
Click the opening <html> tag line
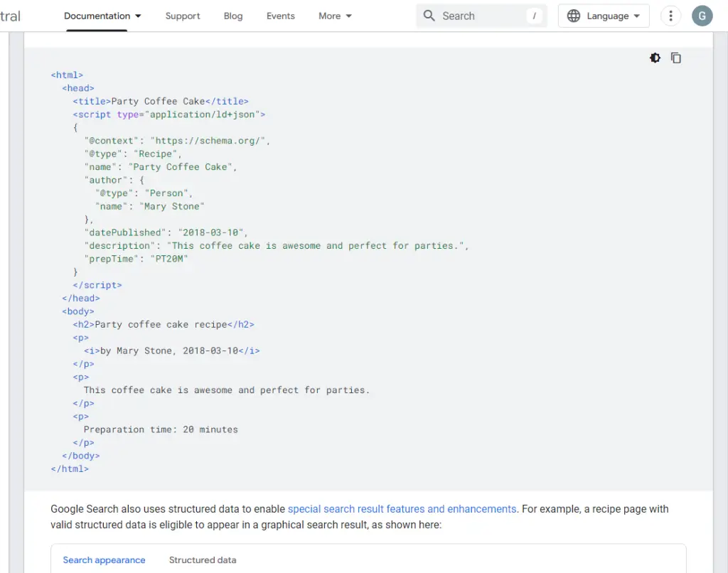click(67, 75)
